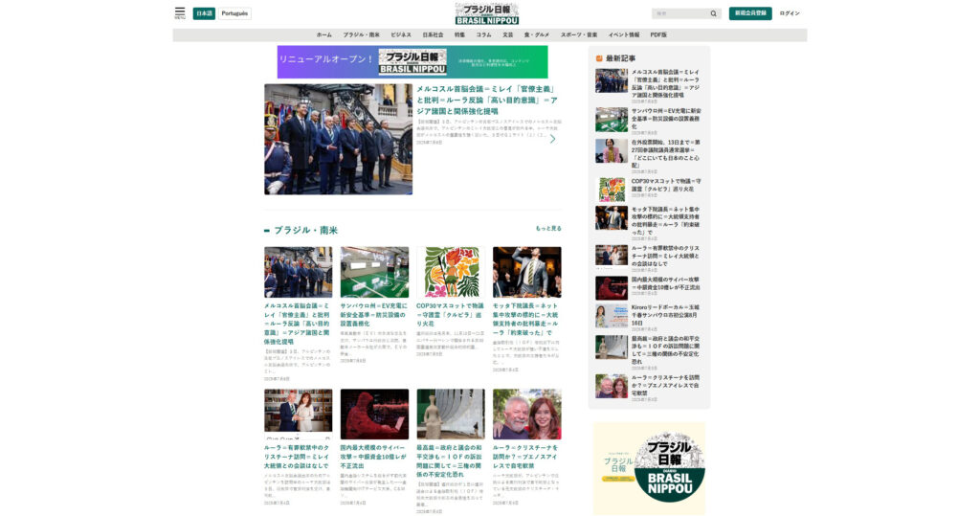Open the ビジネス navigation item

tap(401, 35)
